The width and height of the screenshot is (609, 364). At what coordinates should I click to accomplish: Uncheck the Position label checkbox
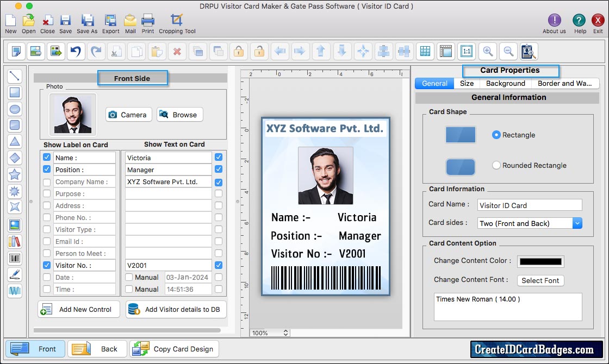coord(47,169)
